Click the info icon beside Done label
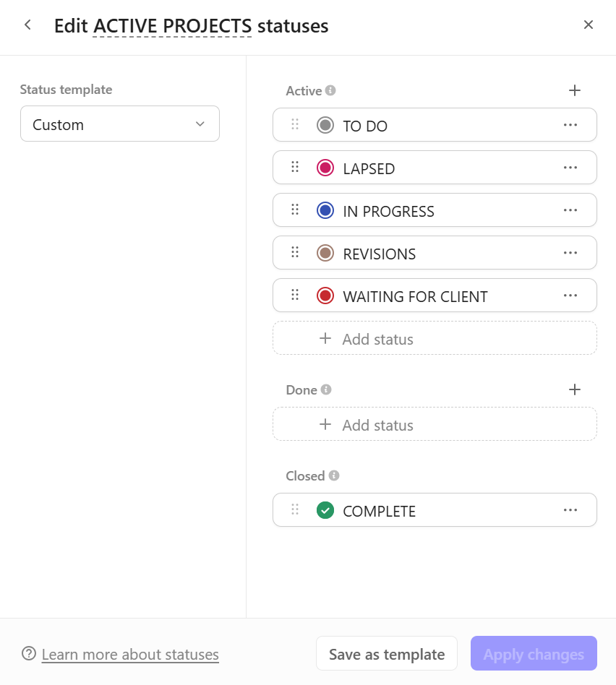Image resolution: width=616 pixels, height=685 pixels. point(326,389)
